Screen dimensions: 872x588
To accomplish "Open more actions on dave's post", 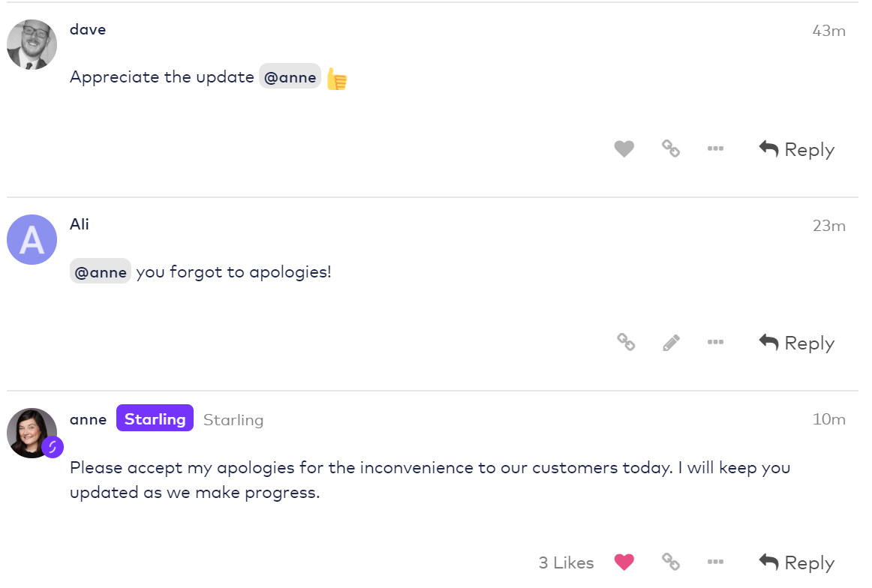I will [715, 149].
